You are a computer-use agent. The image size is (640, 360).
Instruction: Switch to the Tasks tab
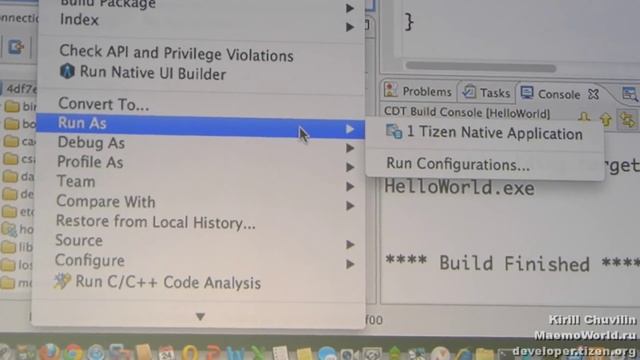487,93
